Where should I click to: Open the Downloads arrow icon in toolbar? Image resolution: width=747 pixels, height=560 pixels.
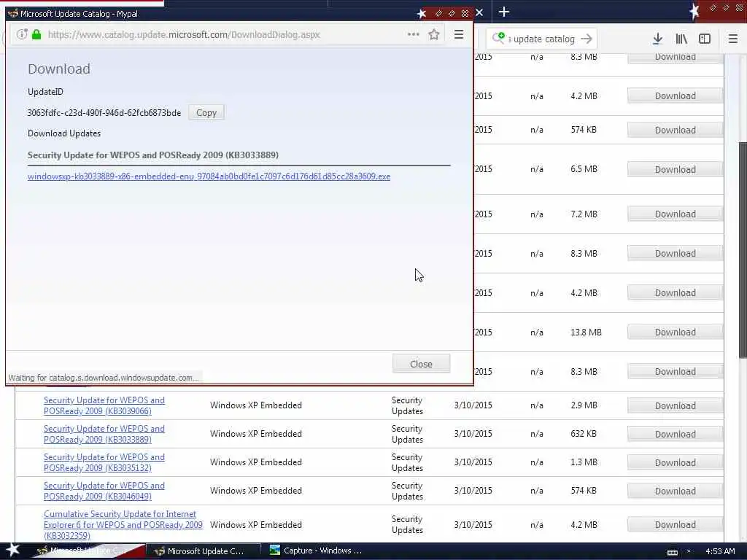pos(657,39)
